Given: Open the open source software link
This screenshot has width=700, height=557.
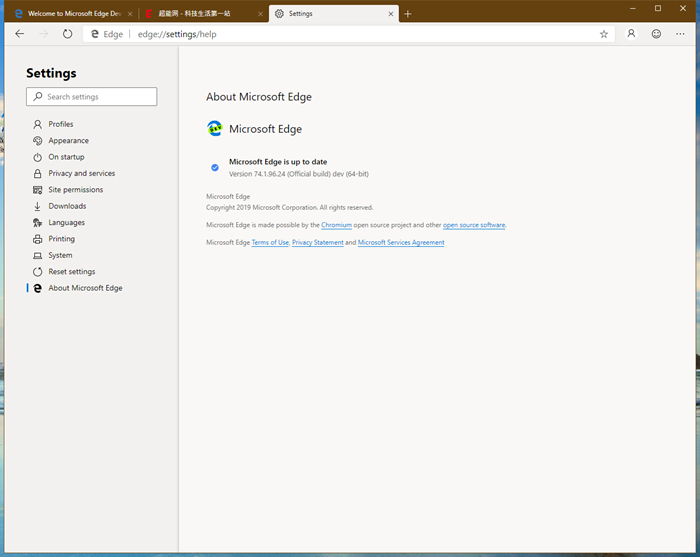Looking at the screenshot, I should pyautogui.click(x=474, y=225).
